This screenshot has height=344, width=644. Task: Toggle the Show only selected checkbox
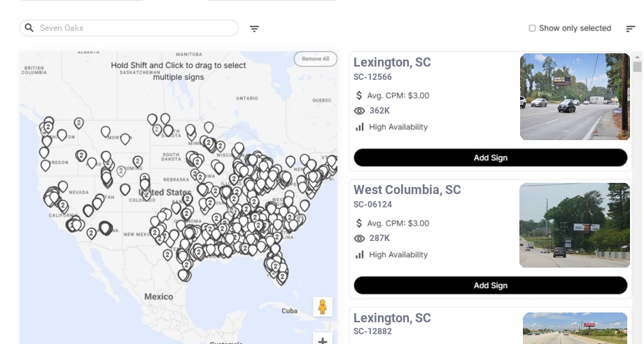pos(532,29)
